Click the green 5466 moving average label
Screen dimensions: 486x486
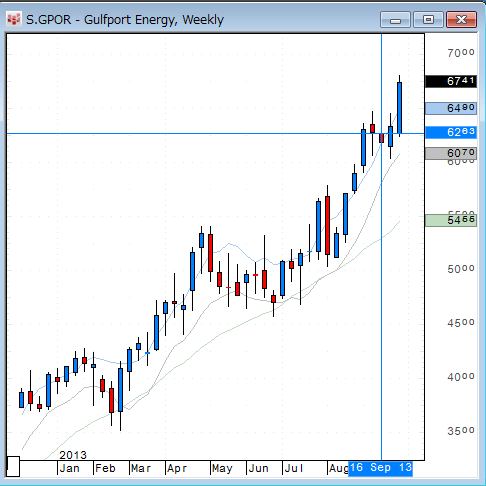coord(451,220)
